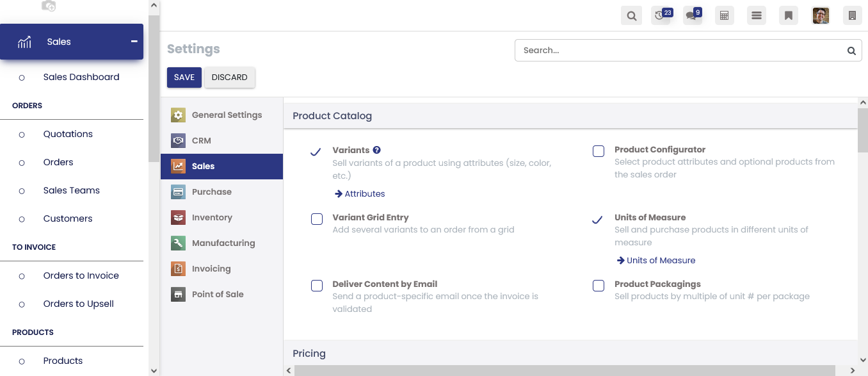Open the conversations icon with badge 9

coord(692,15)
